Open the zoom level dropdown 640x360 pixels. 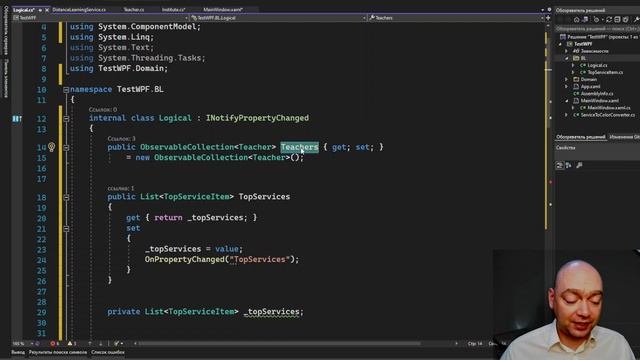(32, 344)
